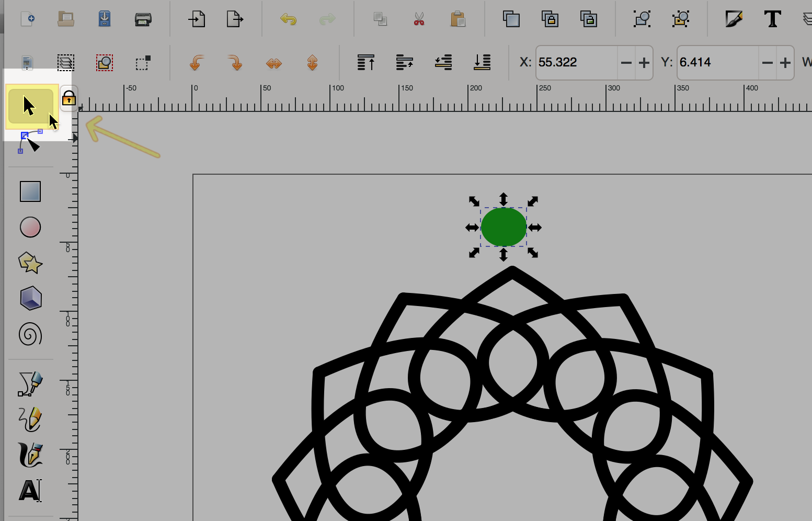Toggle the guides lock padlock
Screen dimensions: 812x521
coord(69,98)
